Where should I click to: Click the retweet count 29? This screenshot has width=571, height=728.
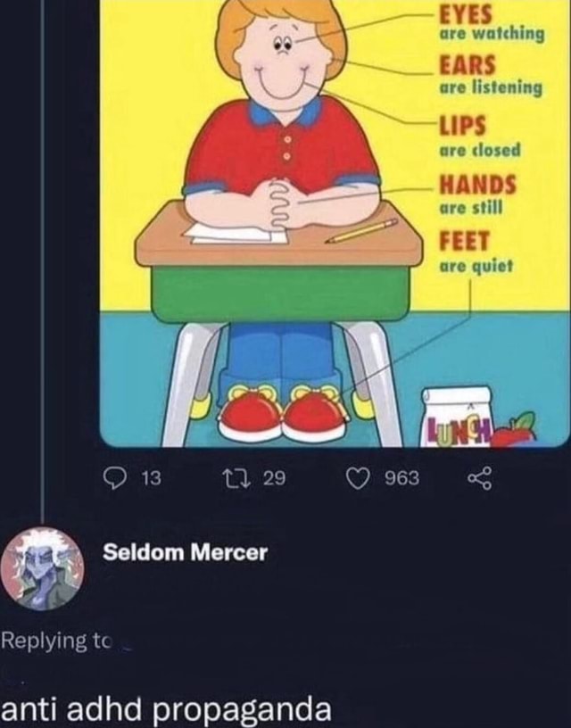tap(274, 481)
